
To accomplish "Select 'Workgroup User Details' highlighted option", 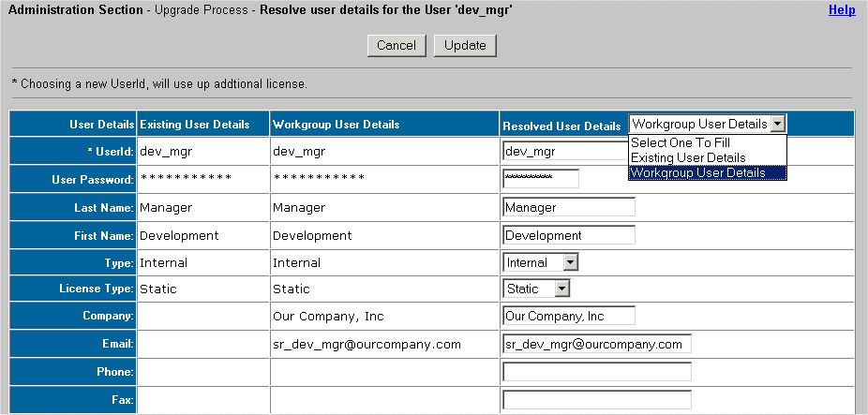I will point(697,172).
